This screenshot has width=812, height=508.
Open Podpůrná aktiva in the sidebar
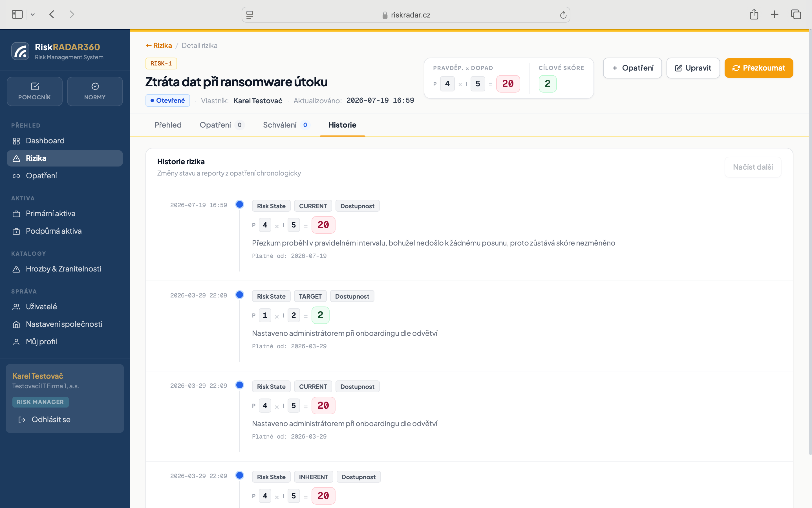[x=65, y=231]
